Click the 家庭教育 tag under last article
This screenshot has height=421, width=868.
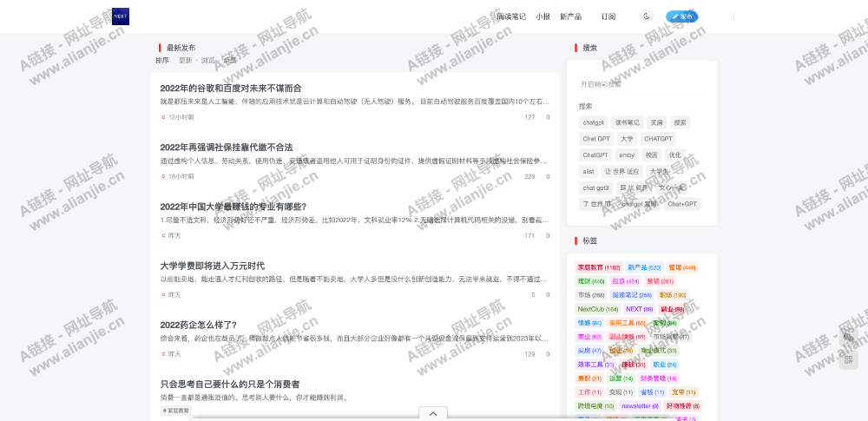[x=176, y=411]
